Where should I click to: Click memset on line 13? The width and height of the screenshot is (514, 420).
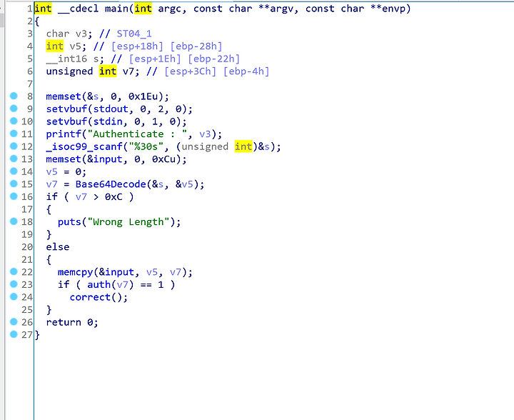(x=64, y=159)
